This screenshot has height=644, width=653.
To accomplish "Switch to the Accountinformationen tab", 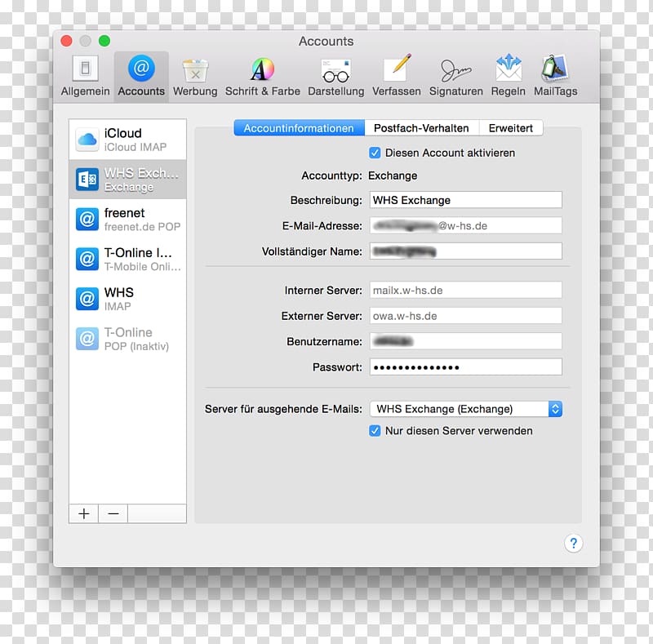I will pyautogui.click(x=299, y=128).
